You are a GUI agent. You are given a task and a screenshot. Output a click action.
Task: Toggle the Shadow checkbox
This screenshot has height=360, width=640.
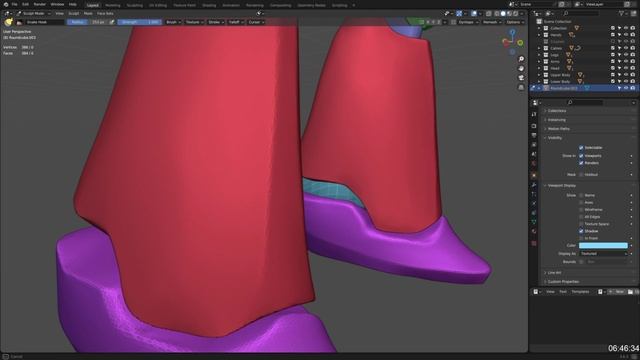pos(581,231)
